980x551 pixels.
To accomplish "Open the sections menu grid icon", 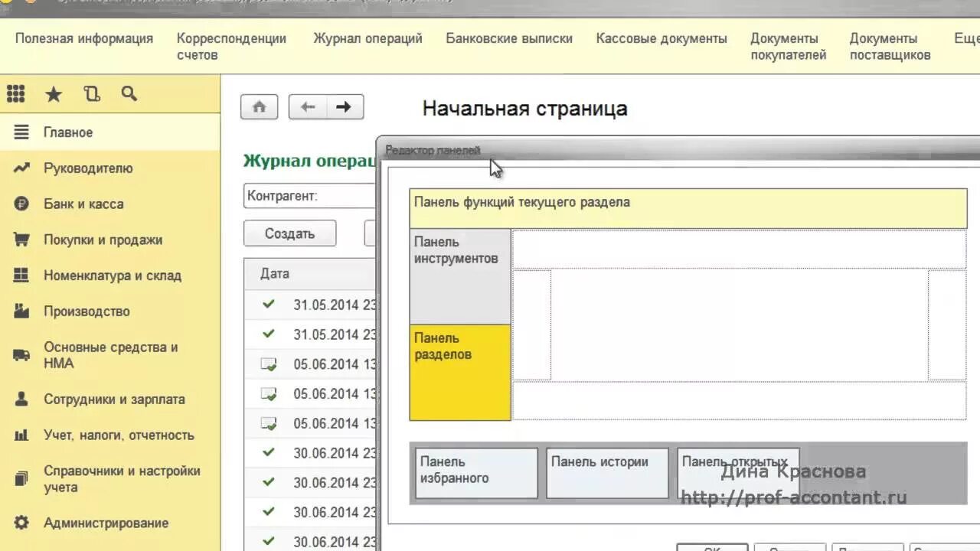I will 16,93.
